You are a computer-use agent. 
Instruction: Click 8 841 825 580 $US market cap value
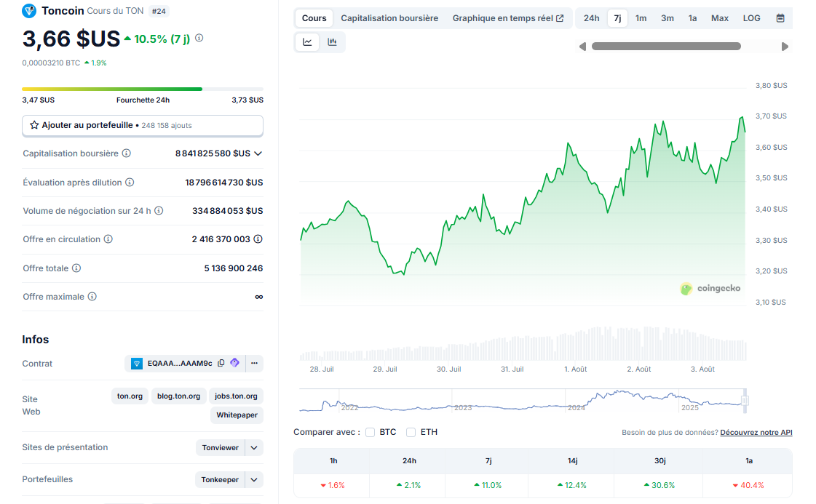coord(213,153)
